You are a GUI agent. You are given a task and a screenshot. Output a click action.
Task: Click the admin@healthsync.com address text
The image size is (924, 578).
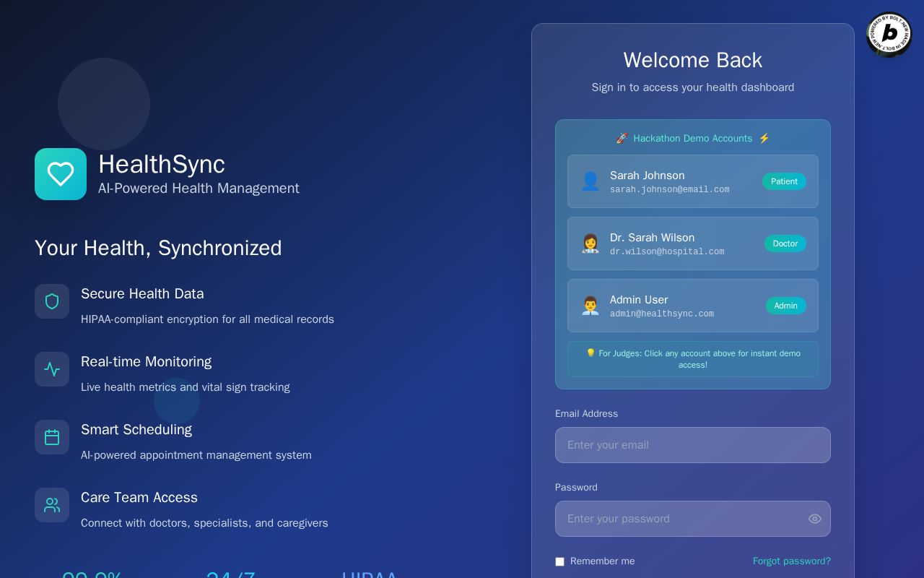click(x=662, y=314)
